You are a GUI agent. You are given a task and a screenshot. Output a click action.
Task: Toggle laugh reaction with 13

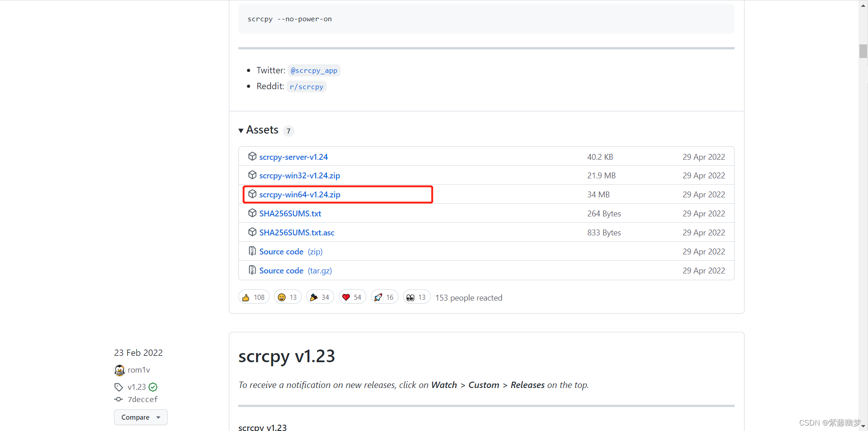pos(288,297)
